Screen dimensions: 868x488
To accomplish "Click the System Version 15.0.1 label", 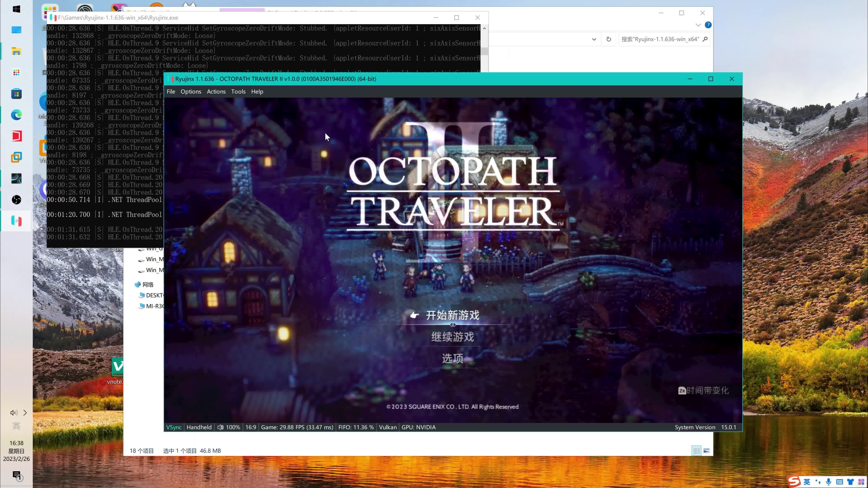I will tap(705, 427).
